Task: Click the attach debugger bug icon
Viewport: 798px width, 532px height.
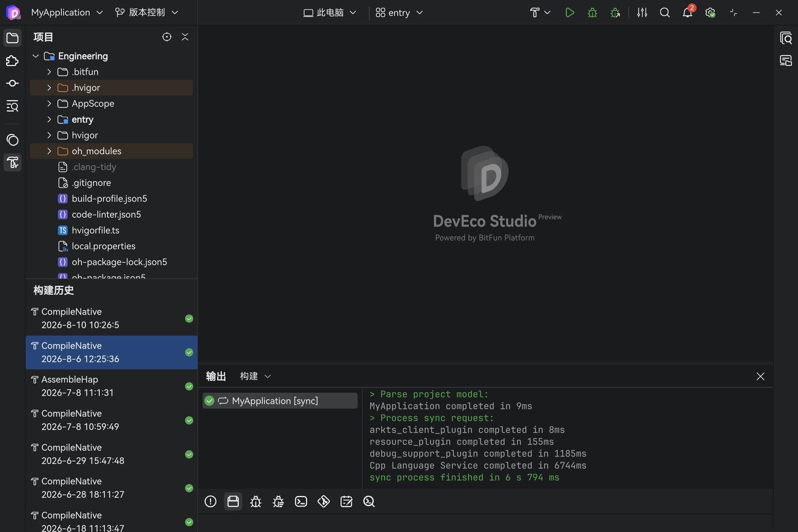Action: coord(615,12)
